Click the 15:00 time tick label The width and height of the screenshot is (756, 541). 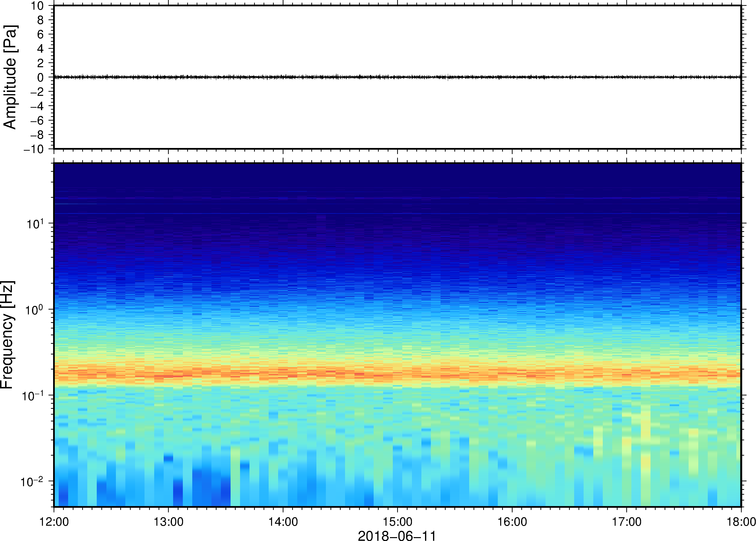pyautogui.click(x=397, y=522)
